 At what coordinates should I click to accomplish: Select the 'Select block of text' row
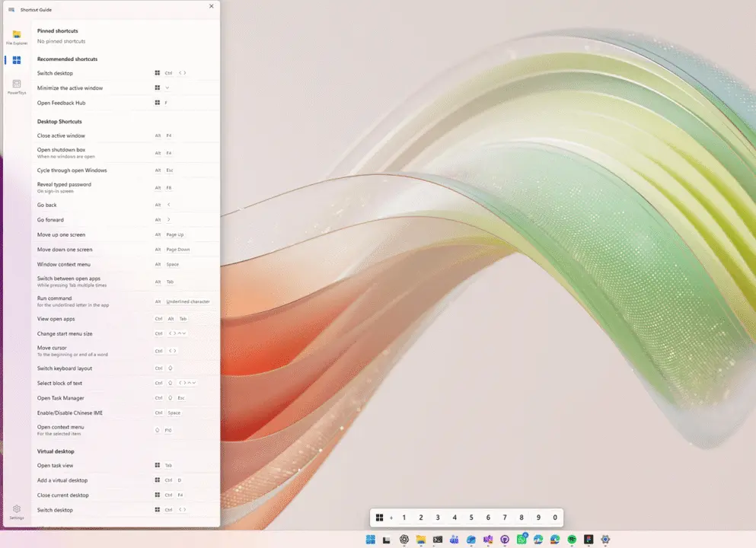click(x=126, y=383)
